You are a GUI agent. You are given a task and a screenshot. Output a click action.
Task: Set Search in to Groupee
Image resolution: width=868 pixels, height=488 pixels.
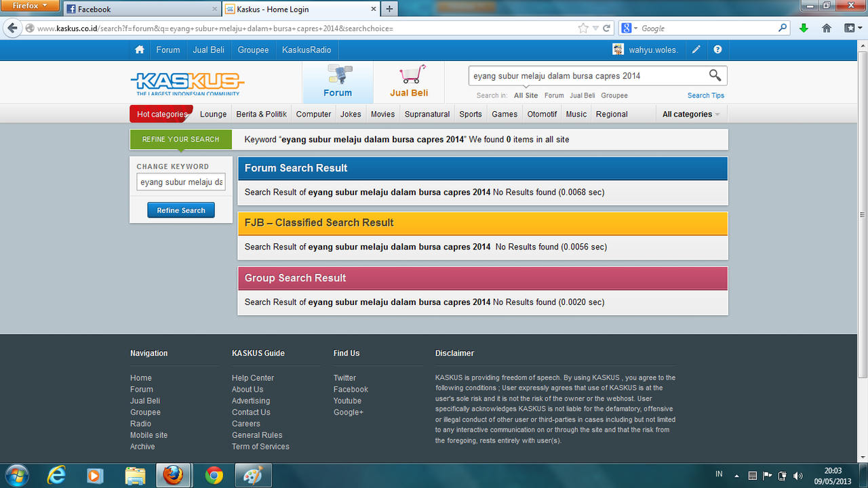click(x=614, y=96)
